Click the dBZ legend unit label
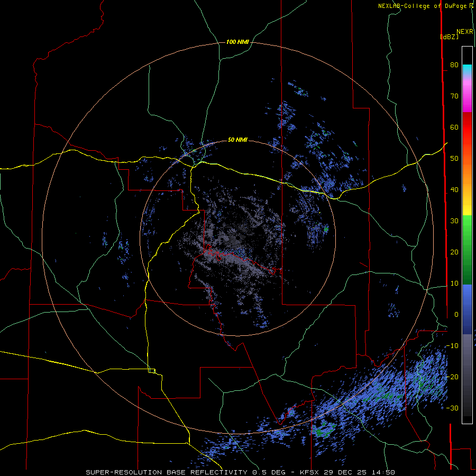Viewport: 476px width, 476px height. 449,36
